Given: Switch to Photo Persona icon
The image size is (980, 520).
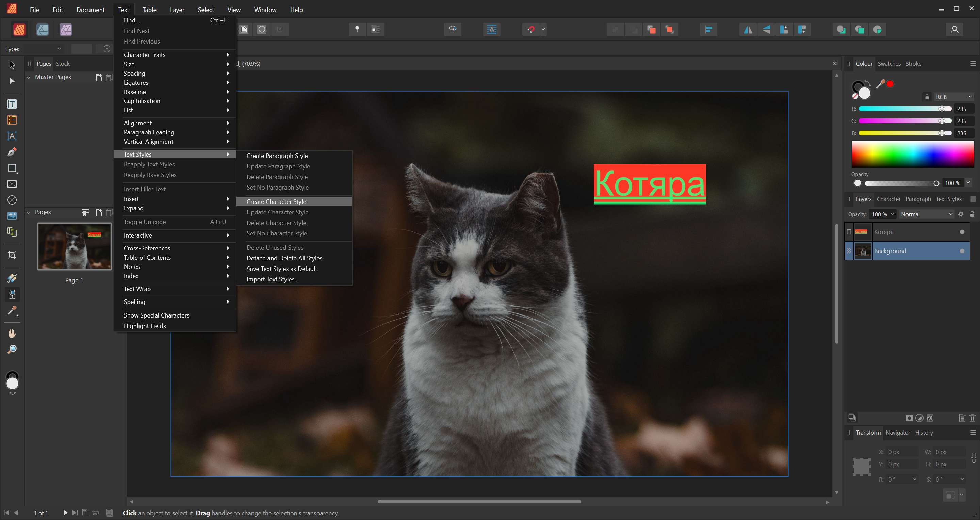Looking at the screenshot, I should (65, 30).
